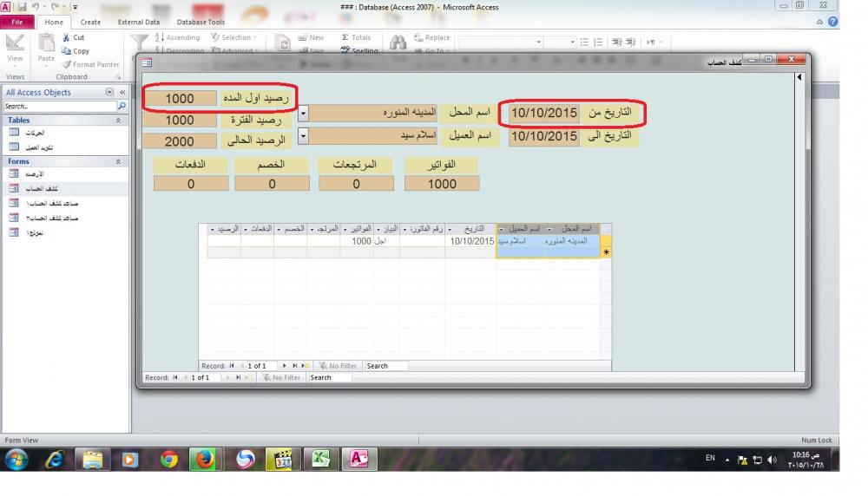Click New record button
The width and height of the screenshot is (868, 496).
coord(311,37)
